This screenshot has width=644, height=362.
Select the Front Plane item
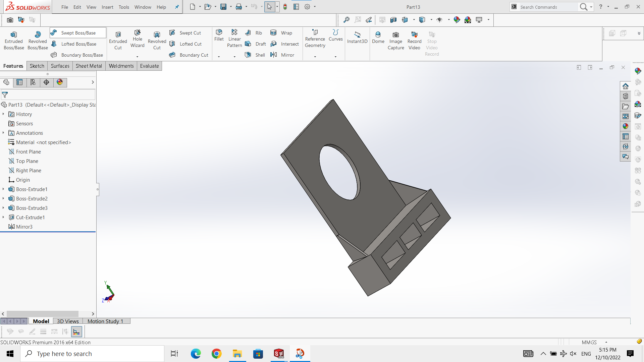point(24,152)
